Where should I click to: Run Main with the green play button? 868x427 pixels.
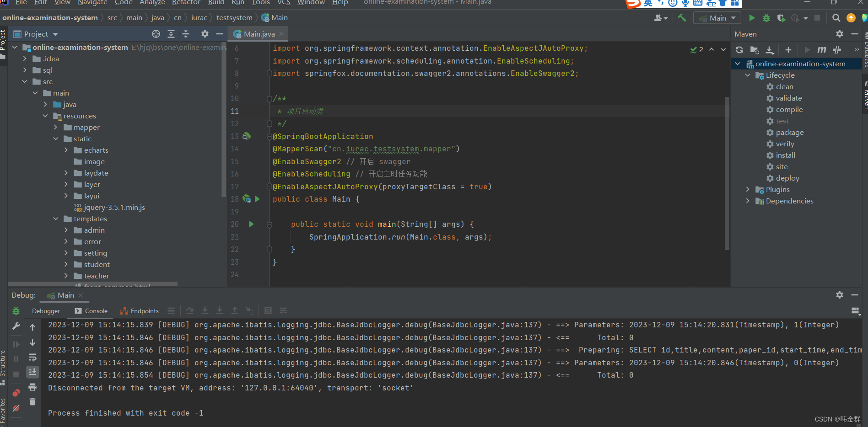[752, 18]
